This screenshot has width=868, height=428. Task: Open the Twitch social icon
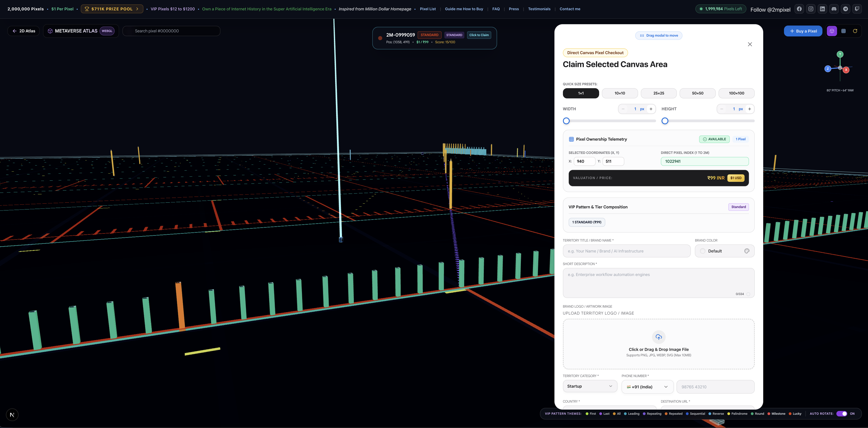pos(857,9)
